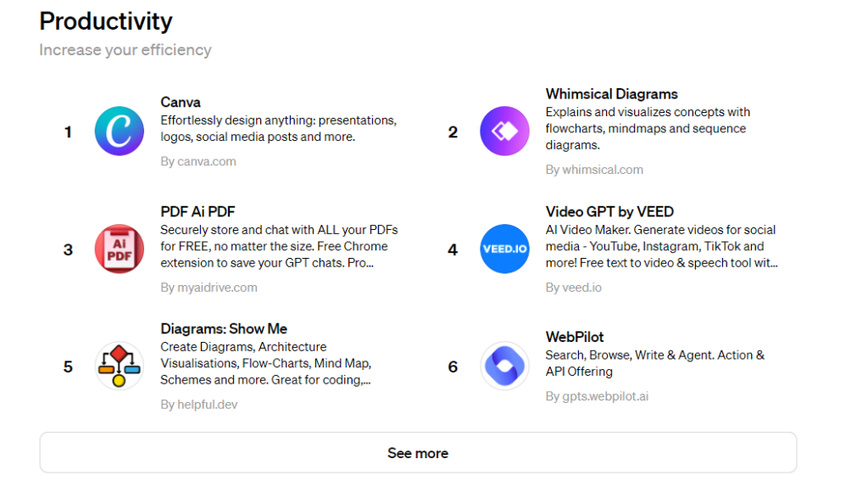Click the Whimsical Diagrams purple icon

pyautogui.click(x=504, y=132)
